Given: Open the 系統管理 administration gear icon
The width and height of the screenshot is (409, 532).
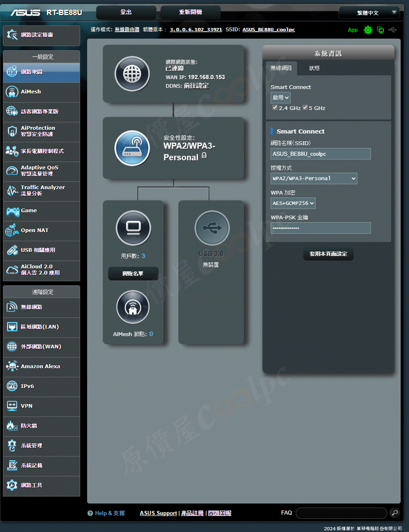Looking at the screenshot, I should [12, 446].
